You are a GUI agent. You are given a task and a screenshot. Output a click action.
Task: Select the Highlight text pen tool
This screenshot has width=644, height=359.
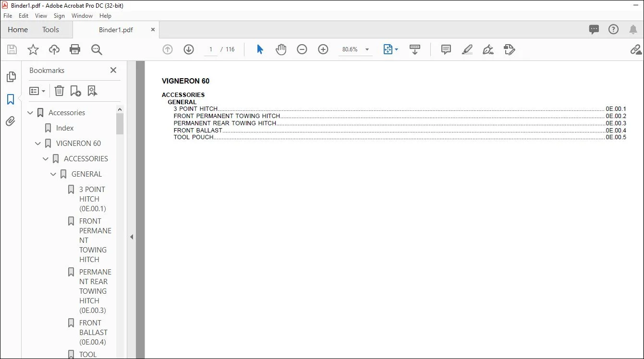click(467, 49)
